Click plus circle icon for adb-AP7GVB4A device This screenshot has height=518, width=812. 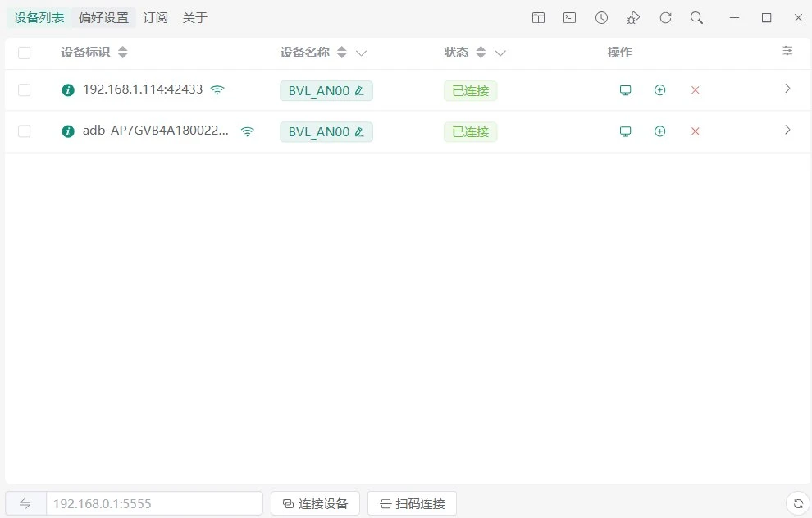(x=659, y=131)
